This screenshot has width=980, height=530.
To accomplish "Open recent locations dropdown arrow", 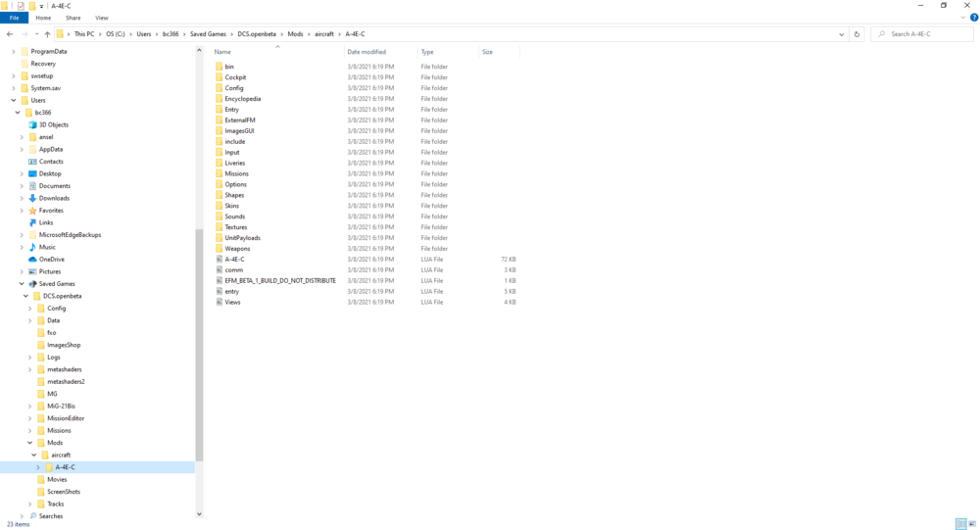I will (36, 34).
